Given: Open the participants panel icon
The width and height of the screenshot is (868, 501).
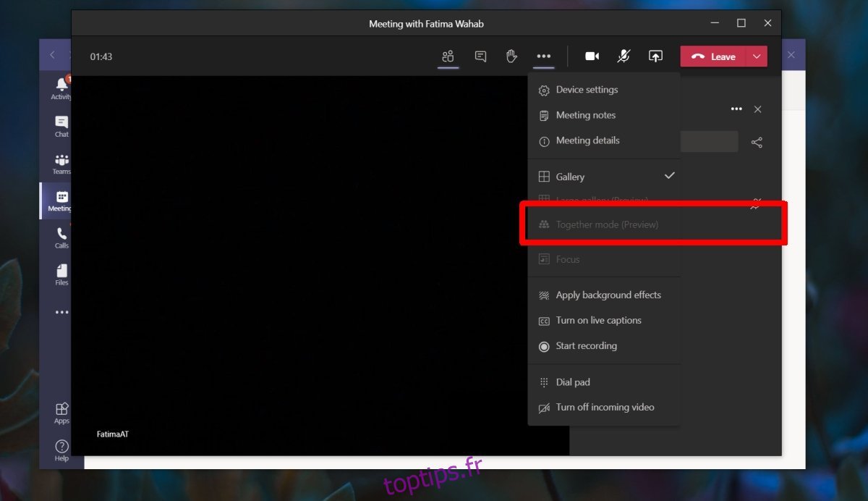Looking at the screenshot, I should tap(448, 56).
